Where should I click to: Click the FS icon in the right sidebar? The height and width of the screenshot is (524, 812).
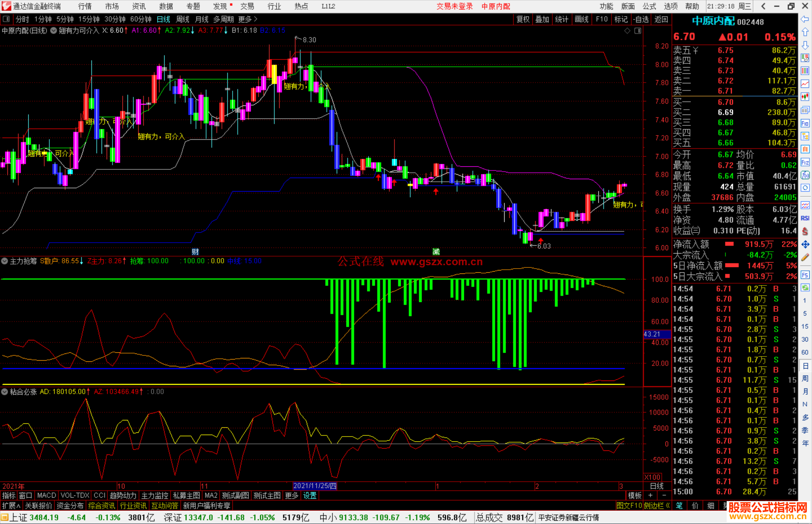[805, 275]
